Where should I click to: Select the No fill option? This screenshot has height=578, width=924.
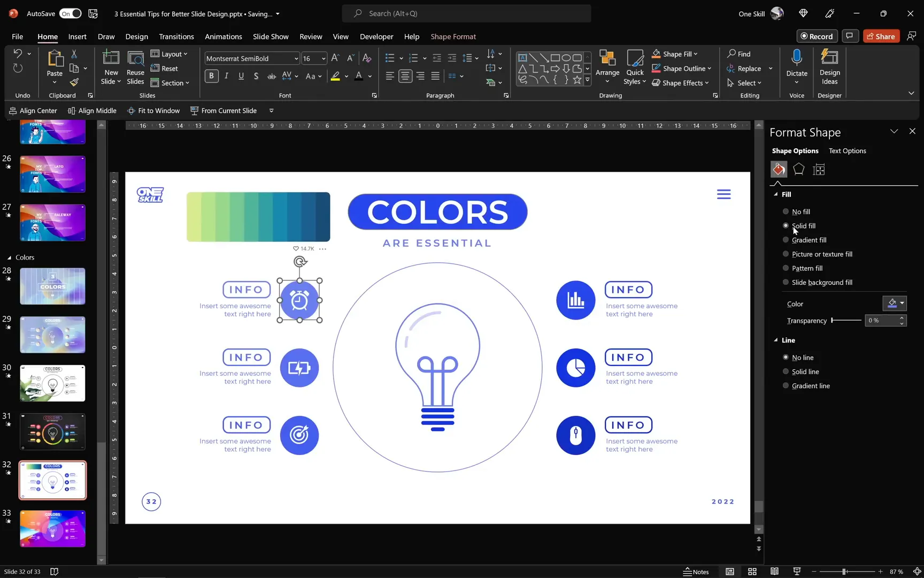tap(796, 212)
